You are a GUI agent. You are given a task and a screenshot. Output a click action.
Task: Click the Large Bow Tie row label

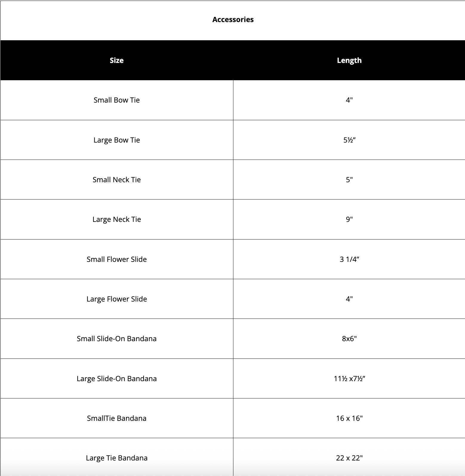[117, 140]
